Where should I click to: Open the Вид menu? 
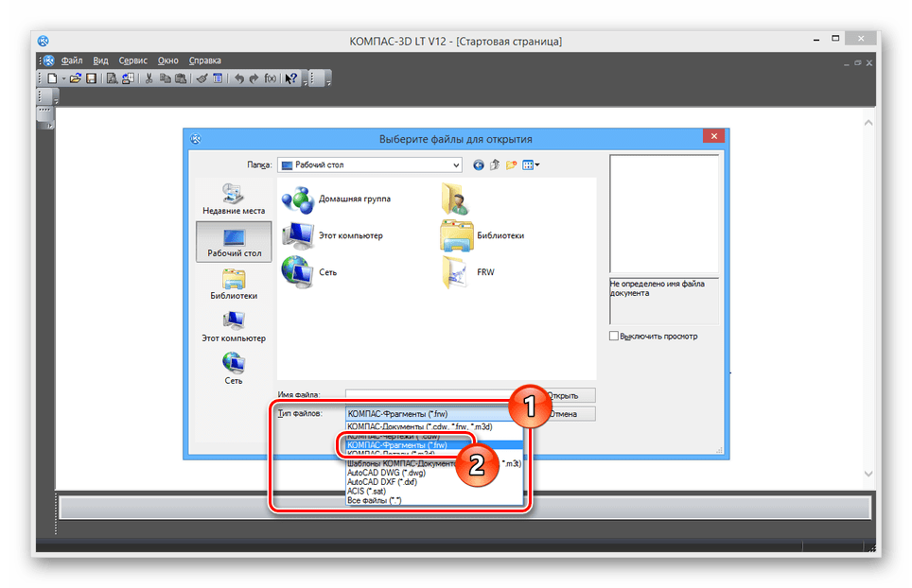[100, 61]
